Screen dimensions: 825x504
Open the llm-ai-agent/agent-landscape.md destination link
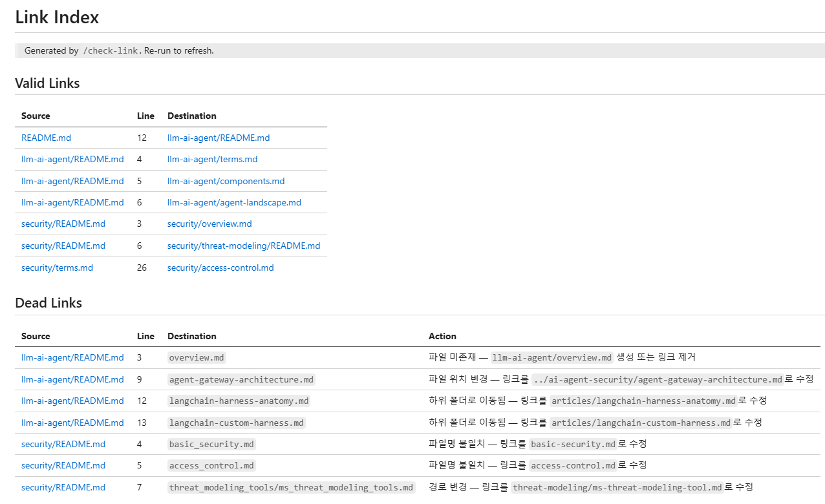click(x=234, y=202)
